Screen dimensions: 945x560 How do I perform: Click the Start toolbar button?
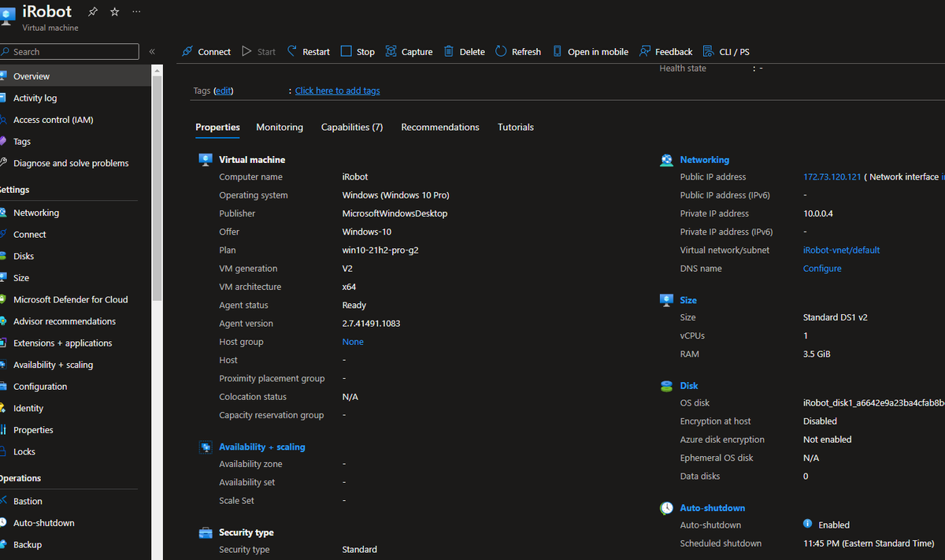pos(258,52)
